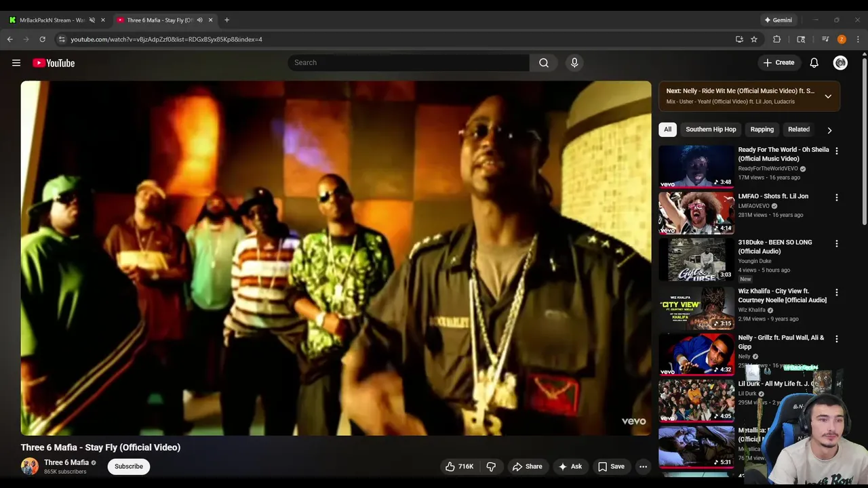Install app icon in address bar
Viewport: 868px width, 488px height.
(x=739, y=39)
